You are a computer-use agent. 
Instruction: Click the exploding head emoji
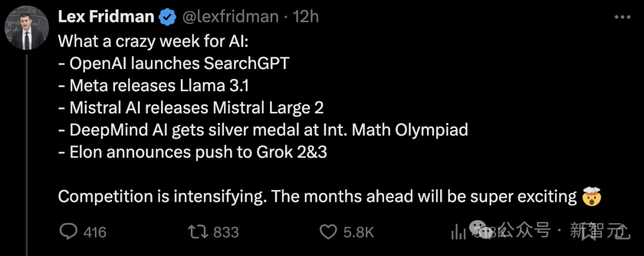[592, 197]
